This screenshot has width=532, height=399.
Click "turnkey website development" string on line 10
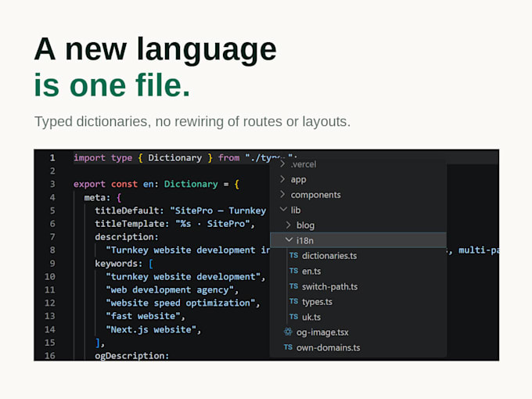coord(183,277)
